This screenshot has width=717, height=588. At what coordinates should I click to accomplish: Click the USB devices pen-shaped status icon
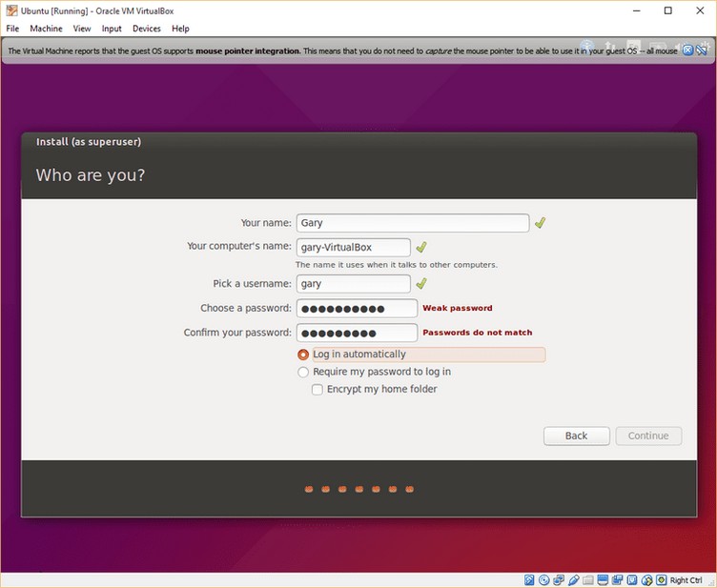[573, 579]
